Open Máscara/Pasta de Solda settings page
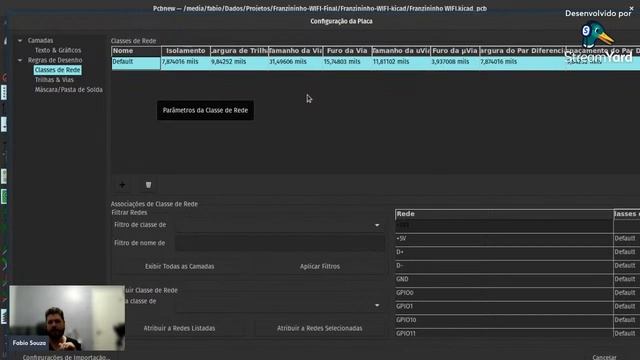The image size is (640, 360). click(69, 89)
